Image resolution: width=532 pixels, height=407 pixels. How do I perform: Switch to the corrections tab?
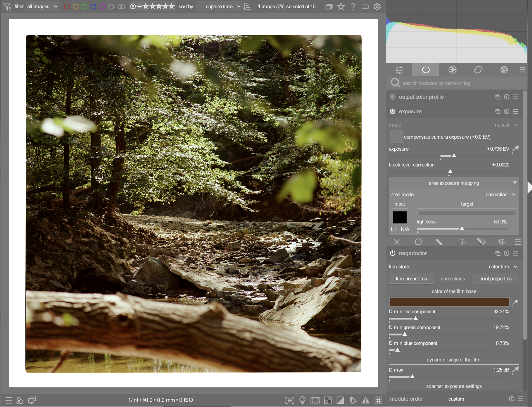coord(453,279)
